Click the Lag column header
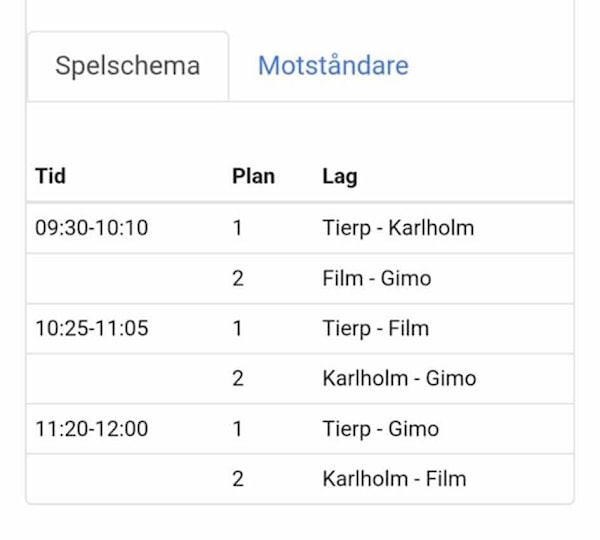This screenshot has height=540, width=600. 340,177
